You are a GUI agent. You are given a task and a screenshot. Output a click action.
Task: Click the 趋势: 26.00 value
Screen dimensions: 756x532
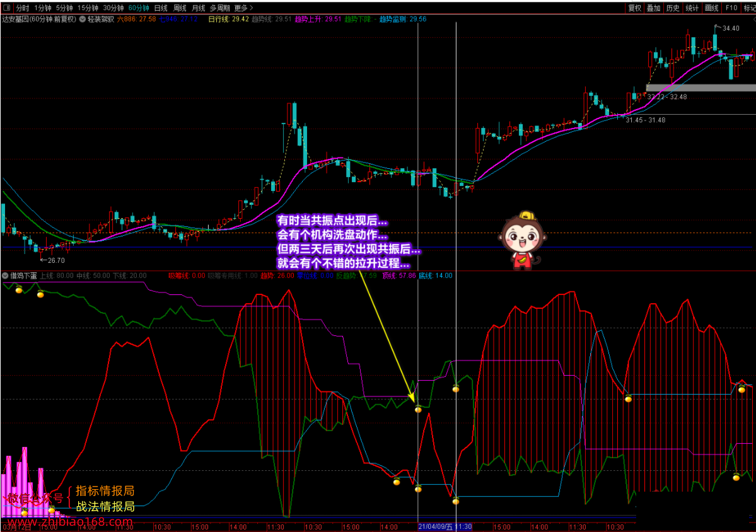pyautogui.click(x=277, y=275)
